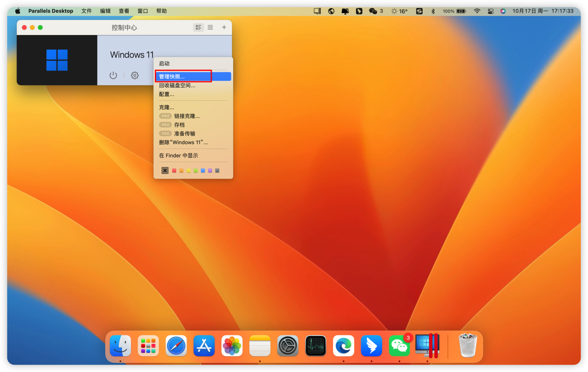Open Photos from the Dock
Screen dimensions: 588x372
click(232, 346)
